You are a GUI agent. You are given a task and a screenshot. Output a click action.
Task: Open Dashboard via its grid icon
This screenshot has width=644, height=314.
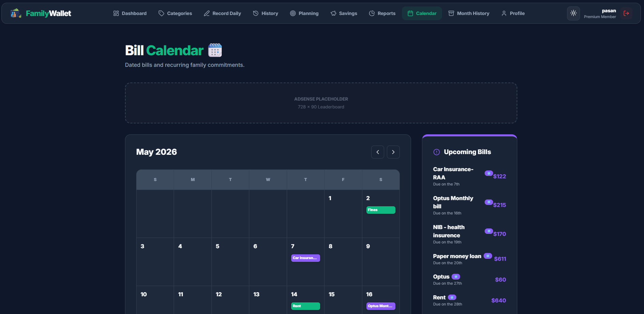click(116, 13)
